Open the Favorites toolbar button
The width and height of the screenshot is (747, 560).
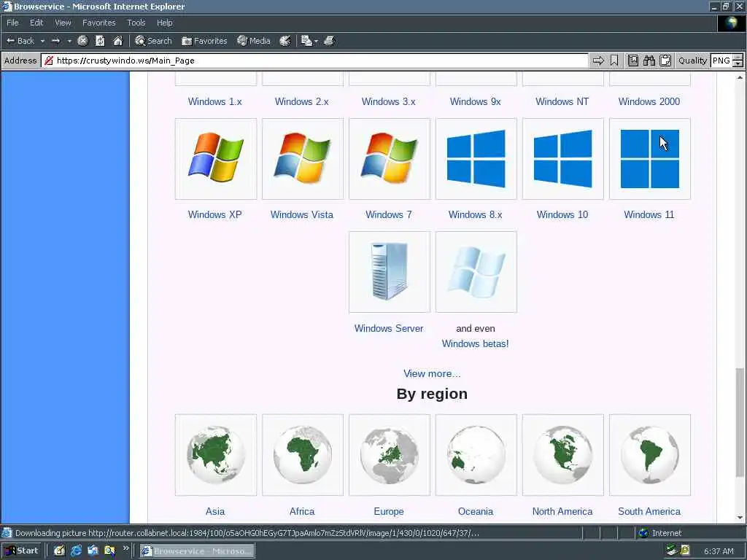tap(204, 41)
